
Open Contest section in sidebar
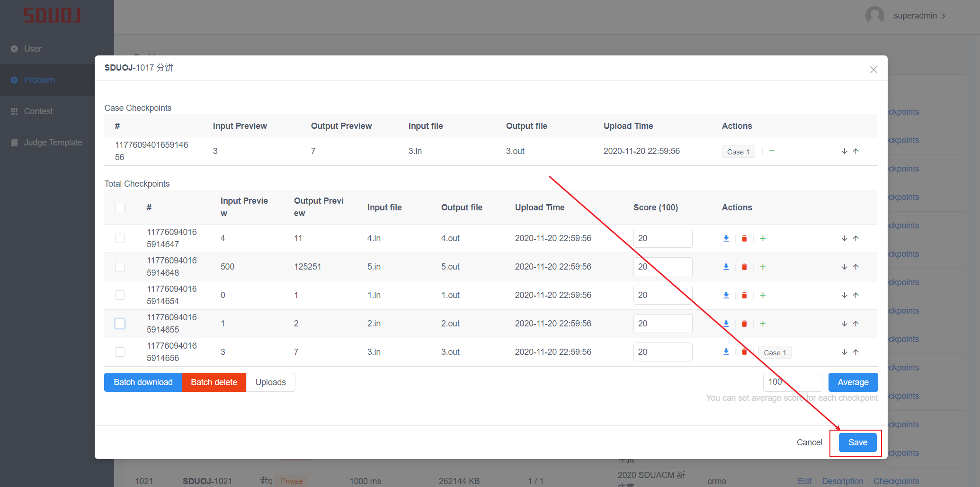47,111
